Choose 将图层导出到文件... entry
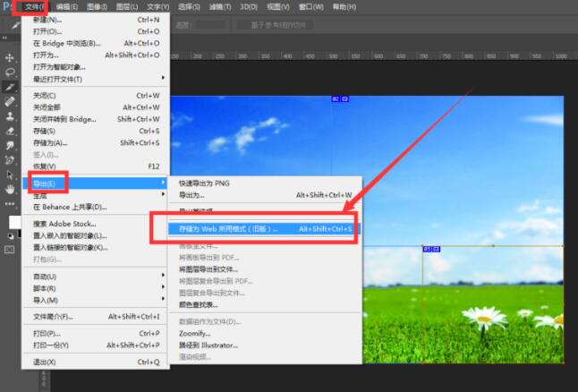The image size is (578, 392). click(265, 269)
